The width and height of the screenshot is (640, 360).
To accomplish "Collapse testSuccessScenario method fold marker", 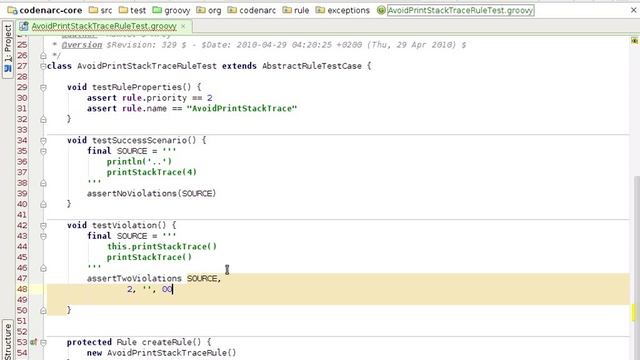I will [43, 141].
